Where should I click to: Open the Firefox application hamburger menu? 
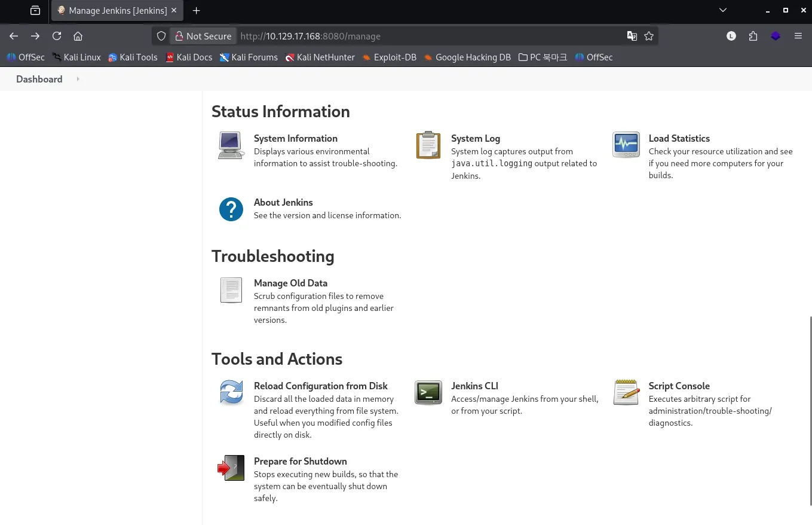coord(798,36)
